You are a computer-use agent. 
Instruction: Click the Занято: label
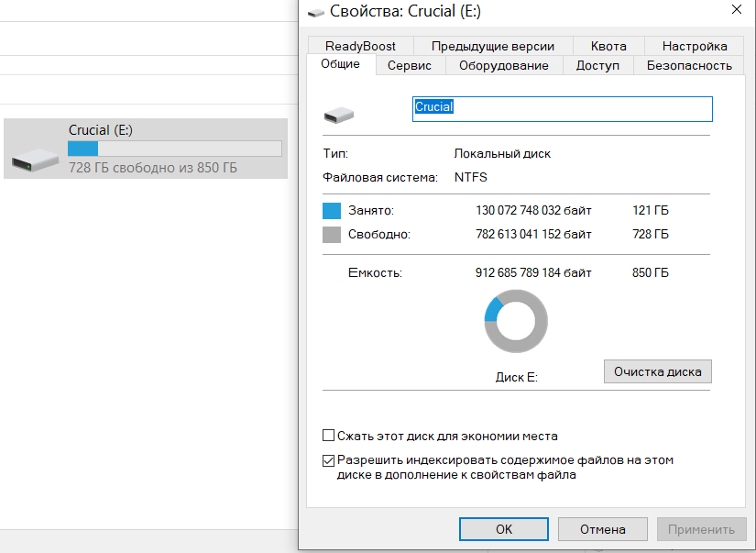[x=371, y=210]
